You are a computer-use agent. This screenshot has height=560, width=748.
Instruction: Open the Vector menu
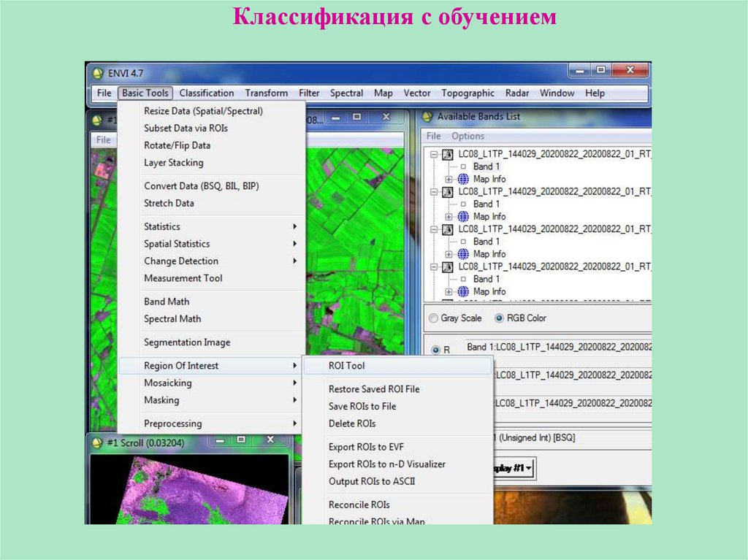coord(417,93)
